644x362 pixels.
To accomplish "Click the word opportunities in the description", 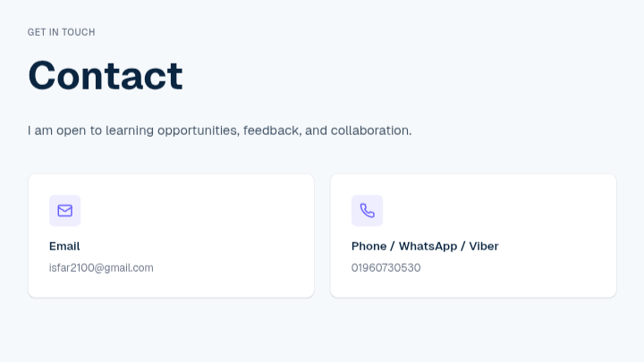I will tap(199, 130).
